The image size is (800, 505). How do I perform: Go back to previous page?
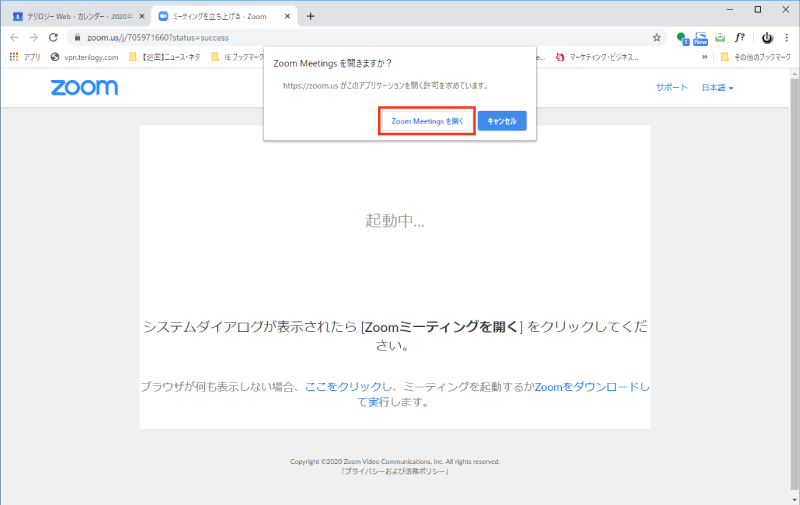pyautogui.click(x=14, y=37)
